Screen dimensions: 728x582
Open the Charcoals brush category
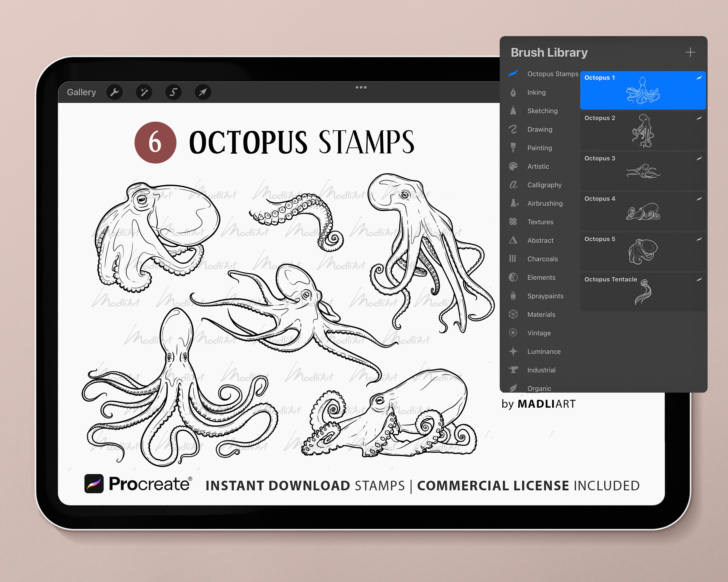(543, 259)
